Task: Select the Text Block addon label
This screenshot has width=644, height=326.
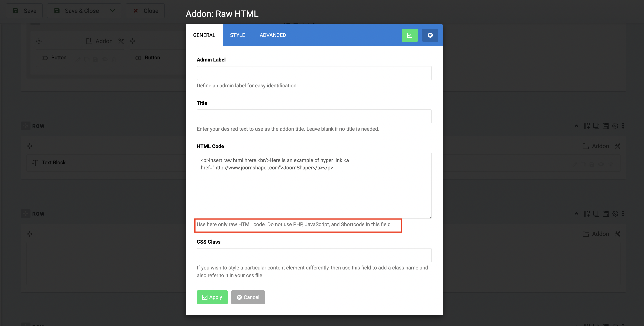Action: pos(53,162)
